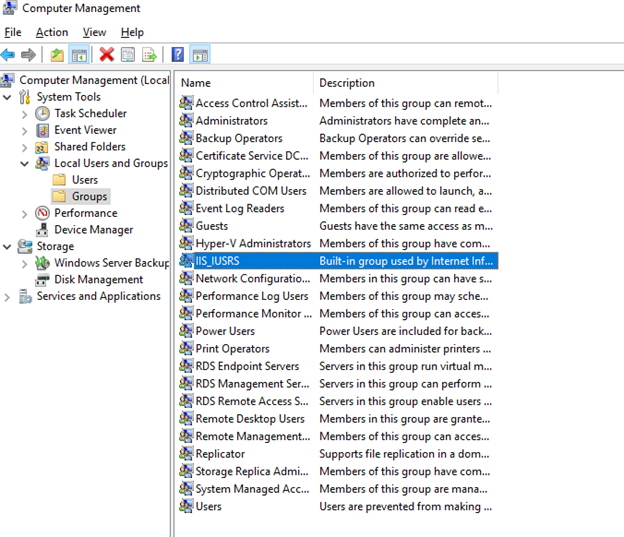Viewport: 624px width, 537px height.
Task: Expand the Event Viewer node
Action: [24, 131]
